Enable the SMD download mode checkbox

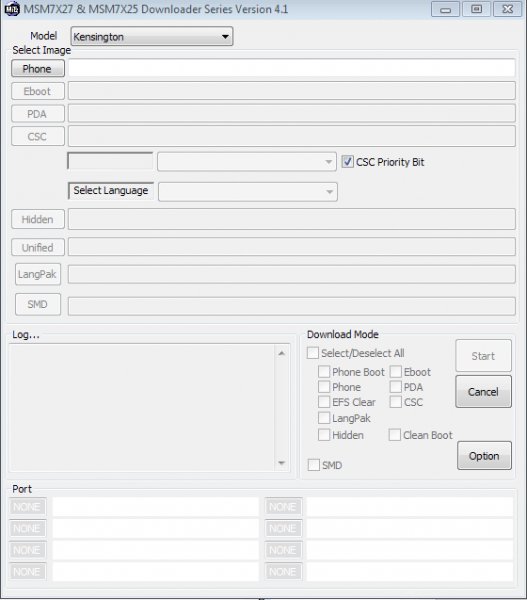pyautogui.click(x=314, y=465)
